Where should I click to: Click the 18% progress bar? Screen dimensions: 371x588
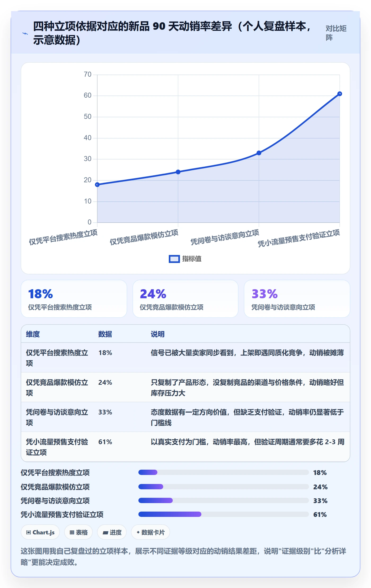(223, 472)
